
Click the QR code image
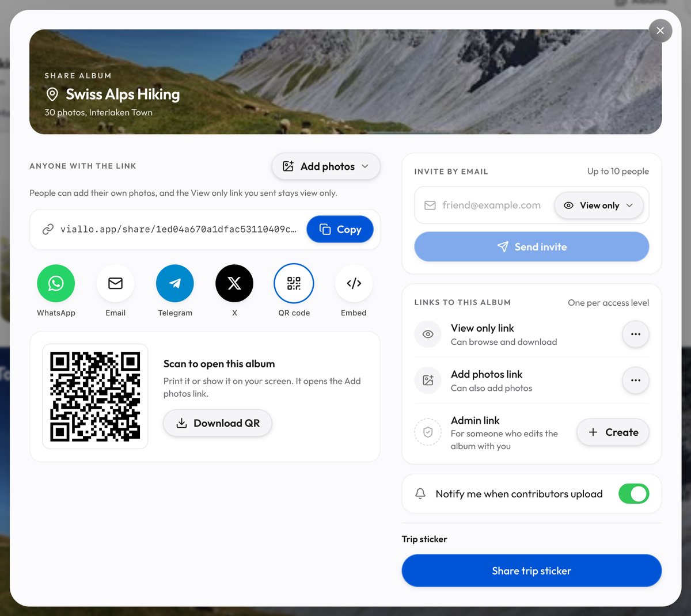click(95, 397)
